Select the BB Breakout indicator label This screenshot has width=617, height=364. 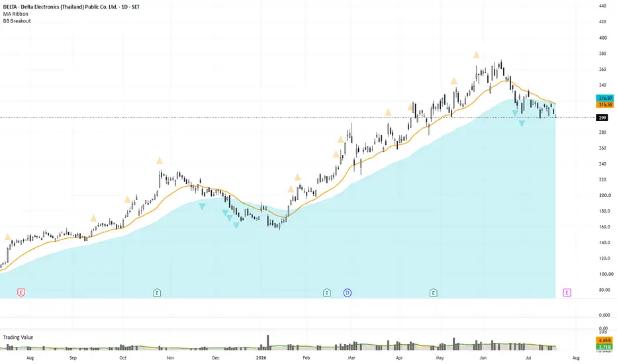(17, 21)
